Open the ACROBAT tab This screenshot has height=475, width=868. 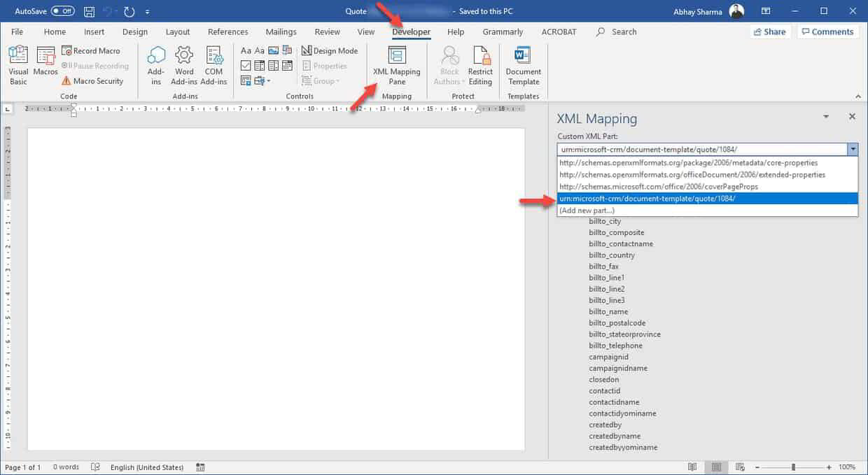coord(560,31)
